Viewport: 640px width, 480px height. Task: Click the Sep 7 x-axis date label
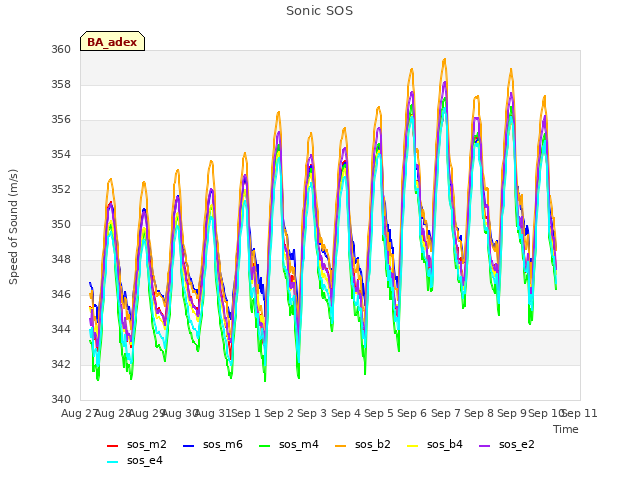(x=446, y=413)
